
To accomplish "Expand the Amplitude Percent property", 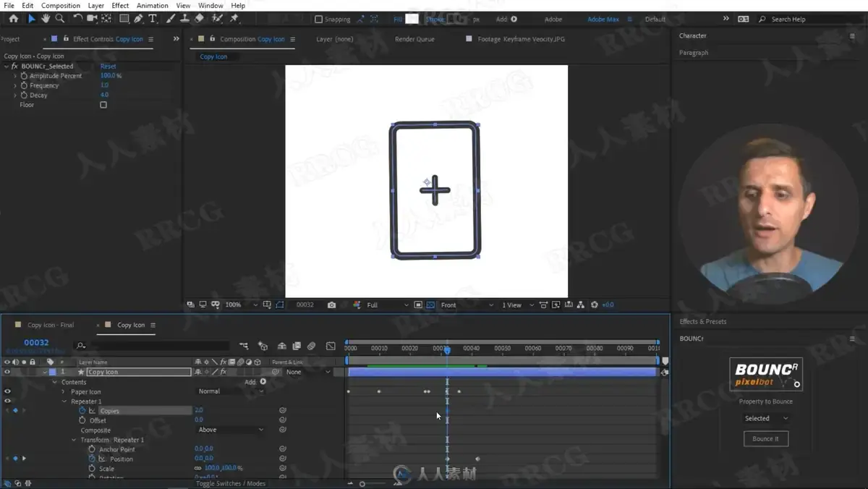I will (15, 76).
